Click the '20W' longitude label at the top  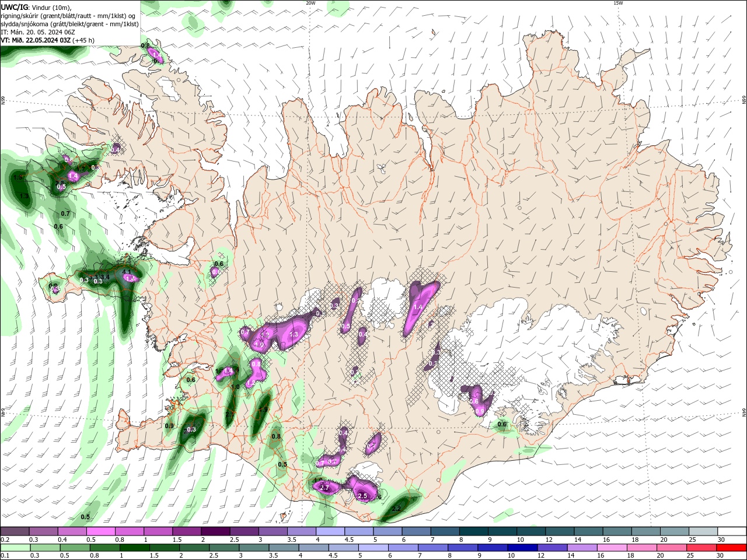point(310,3)
